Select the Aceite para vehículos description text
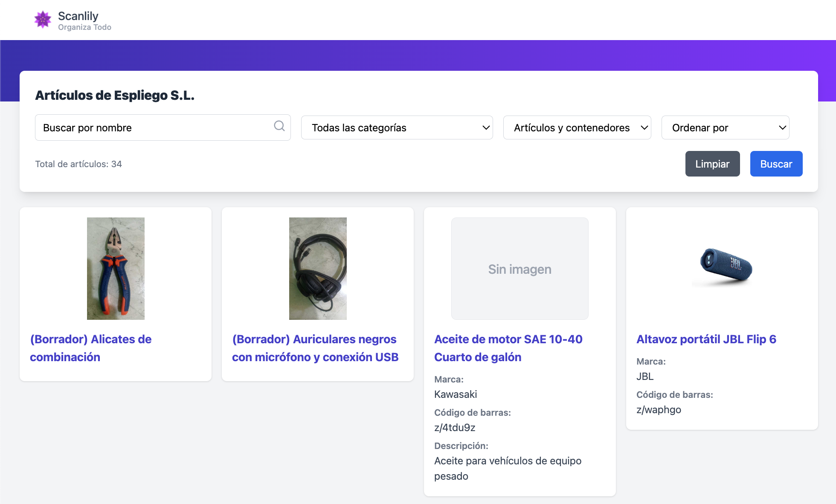 coord(508,469)
